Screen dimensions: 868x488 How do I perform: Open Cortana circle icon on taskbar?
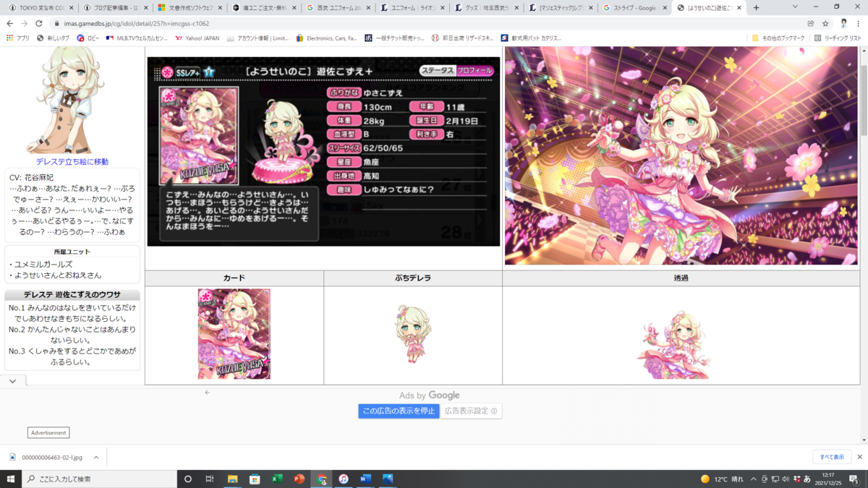(x=188, y=479)
